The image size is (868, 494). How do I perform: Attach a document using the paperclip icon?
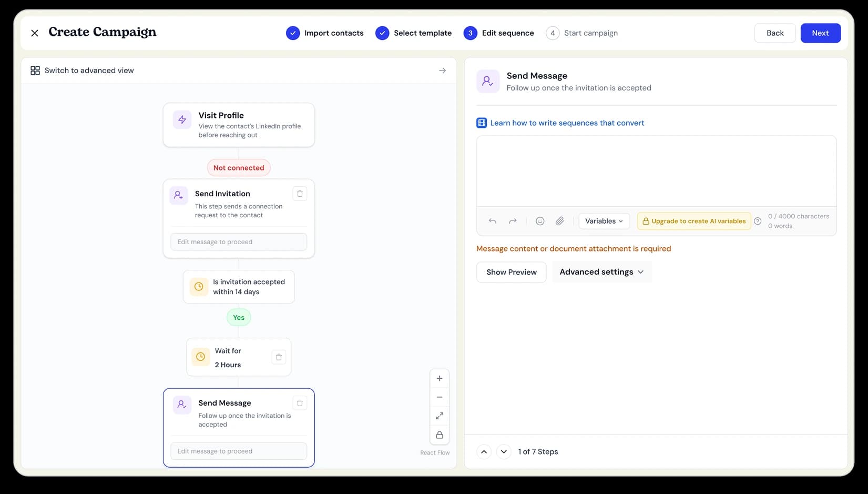pyautogui.click(x=559, y=221)
